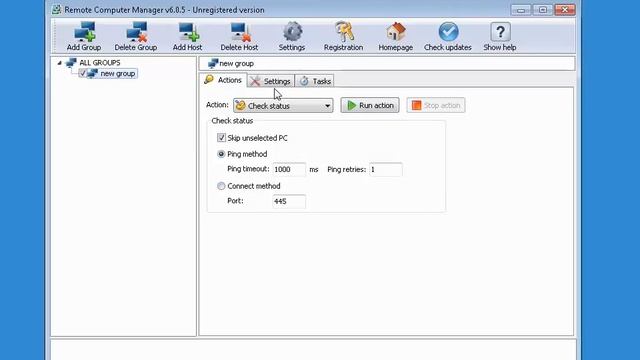Maximize the Remote Computer Manager window
Viewport: 640px width, 360px height.
pyautogui.click(x=542, y=10)
